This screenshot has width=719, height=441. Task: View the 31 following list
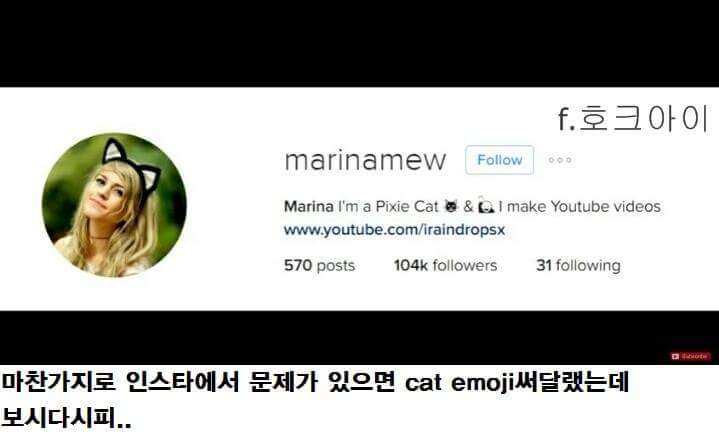[x=578, y=265]
